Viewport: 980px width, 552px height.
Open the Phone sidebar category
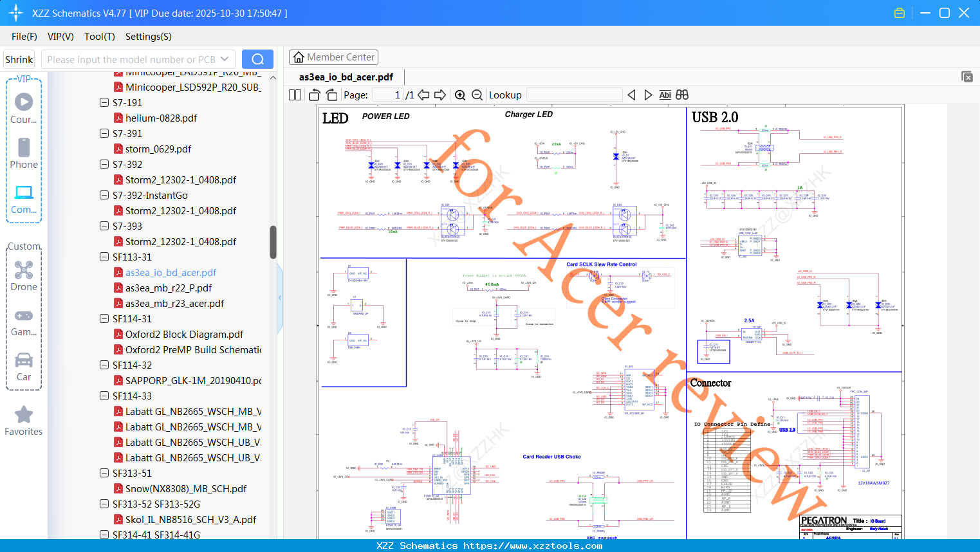click(24, 153)
